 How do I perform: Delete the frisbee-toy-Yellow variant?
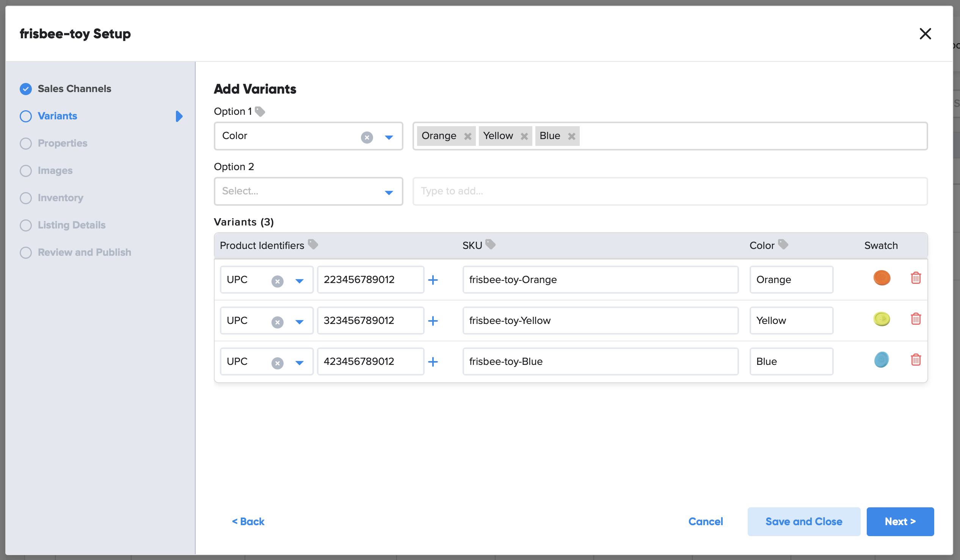916,319
